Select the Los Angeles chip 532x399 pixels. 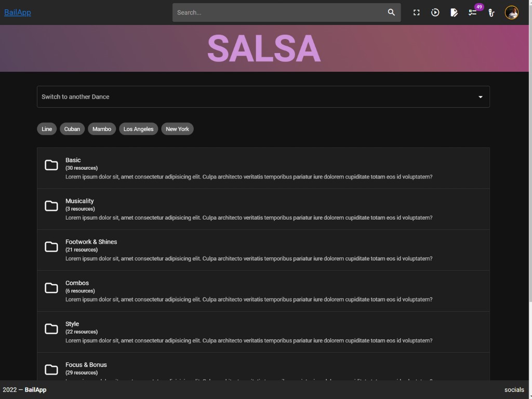point(138,129)
